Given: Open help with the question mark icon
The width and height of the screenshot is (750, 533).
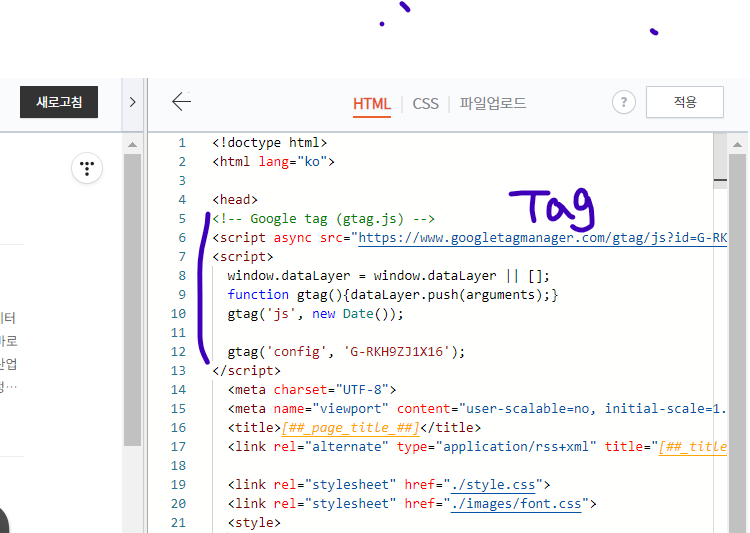Looking at the screenshot, I should [x=624, y=102].
